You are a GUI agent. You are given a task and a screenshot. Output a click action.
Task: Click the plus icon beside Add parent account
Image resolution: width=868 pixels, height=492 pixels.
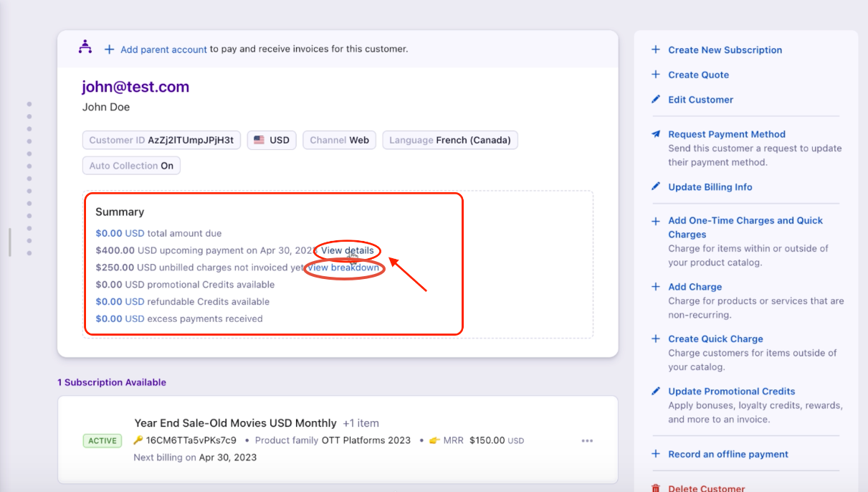coord(109,49)
